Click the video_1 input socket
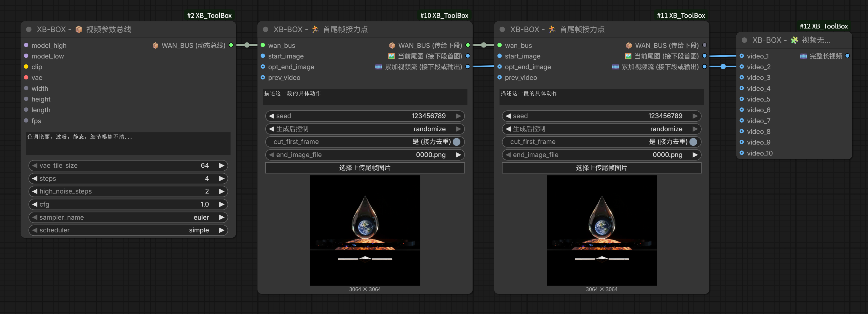868x314 pixels. (742, 56)
